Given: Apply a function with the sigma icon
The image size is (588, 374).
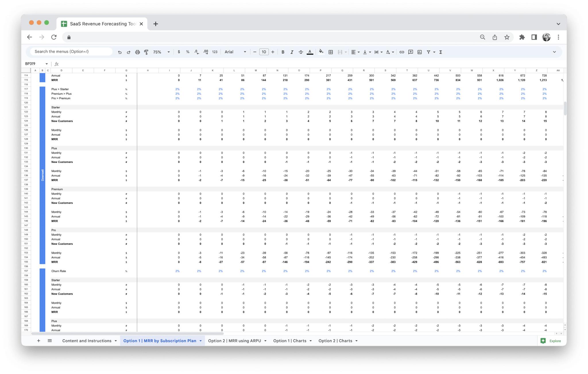Looking at the screenshot, I should [440, 52].
